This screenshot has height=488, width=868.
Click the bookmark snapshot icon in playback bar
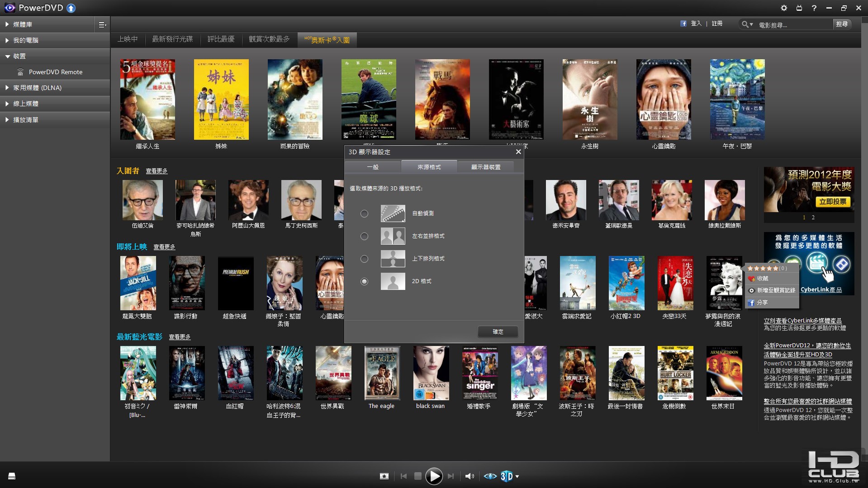pos(384,476)
